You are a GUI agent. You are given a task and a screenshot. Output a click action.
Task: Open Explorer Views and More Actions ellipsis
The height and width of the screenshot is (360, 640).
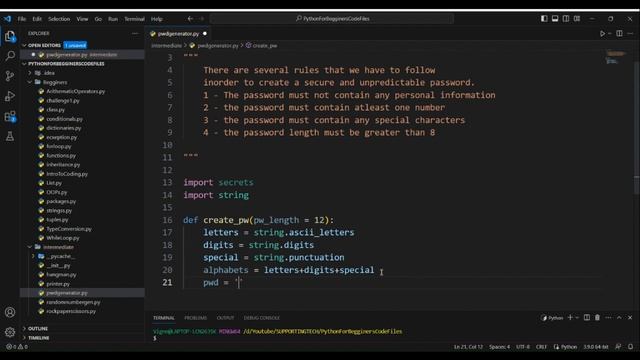135,33
